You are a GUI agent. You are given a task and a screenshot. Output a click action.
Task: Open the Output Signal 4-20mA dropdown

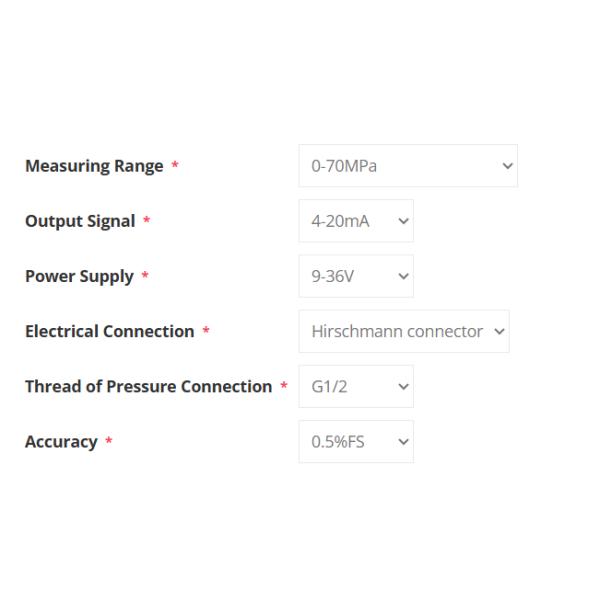(x=355, y=221)
